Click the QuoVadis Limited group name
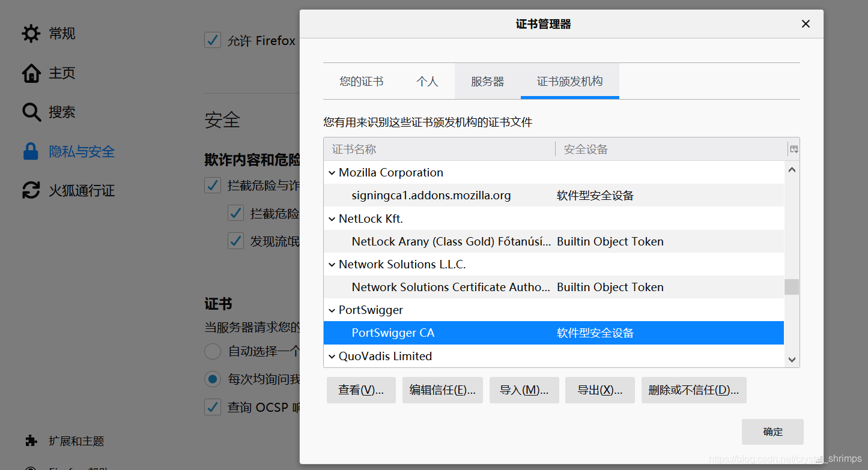The width and height of the screenshot is (868, 470). click(x=385, y=357)
